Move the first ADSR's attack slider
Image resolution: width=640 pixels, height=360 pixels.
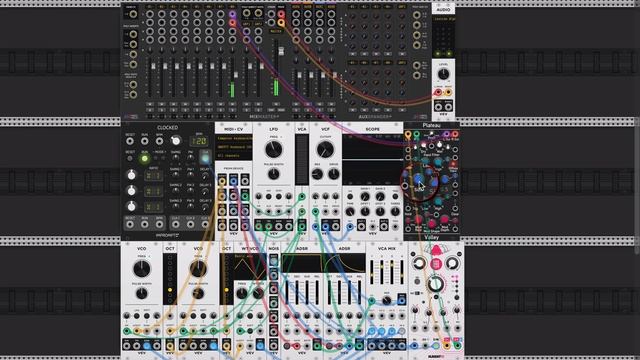pyautogui.click(x=287, y=291)
